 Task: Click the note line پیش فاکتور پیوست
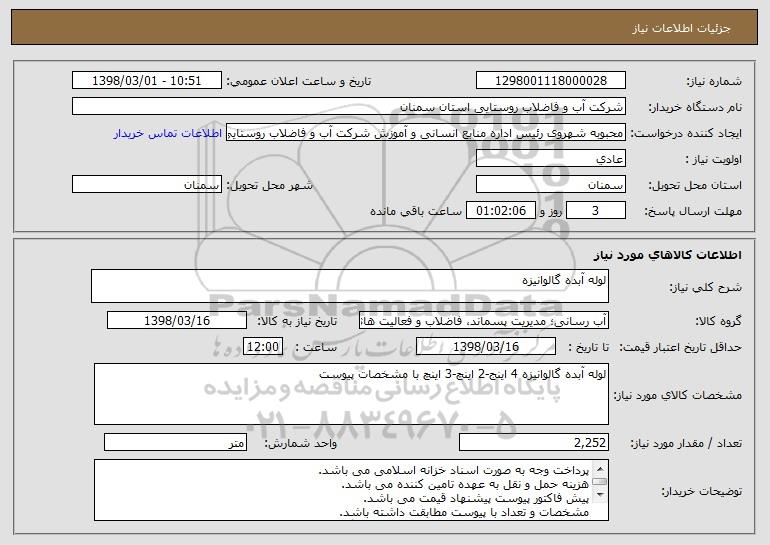(x=476, y=498)
